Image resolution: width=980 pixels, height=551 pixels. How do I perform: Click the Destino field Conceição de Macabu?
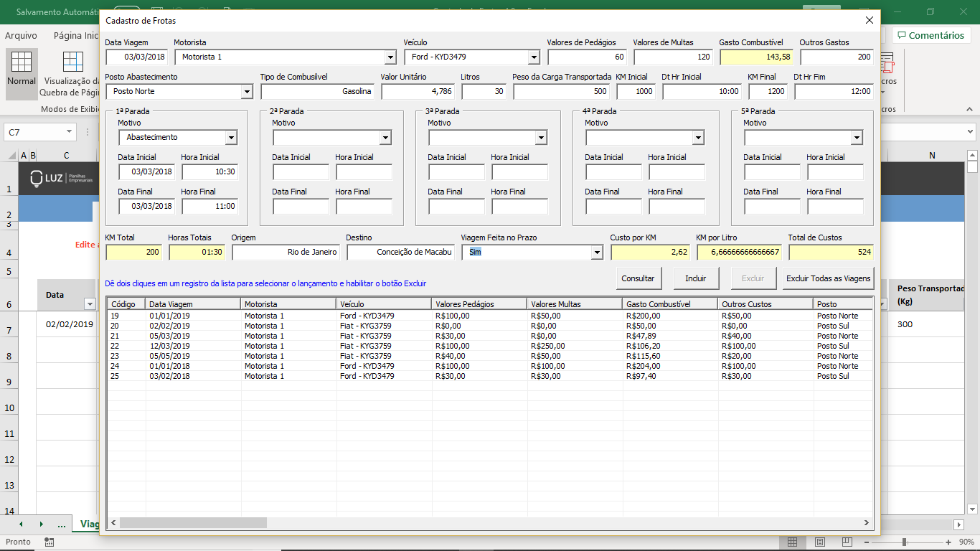click(x=400, y=252)
